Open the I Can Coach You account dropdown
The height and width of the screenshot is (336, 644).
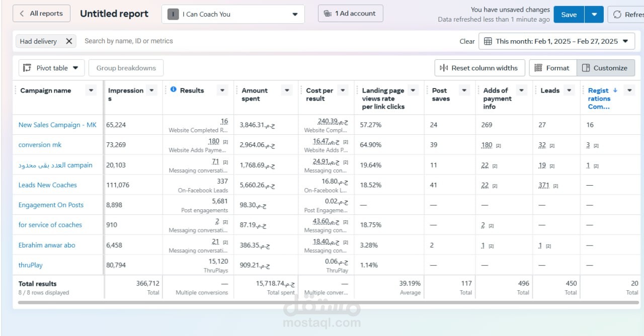click(x=233, y=14)
